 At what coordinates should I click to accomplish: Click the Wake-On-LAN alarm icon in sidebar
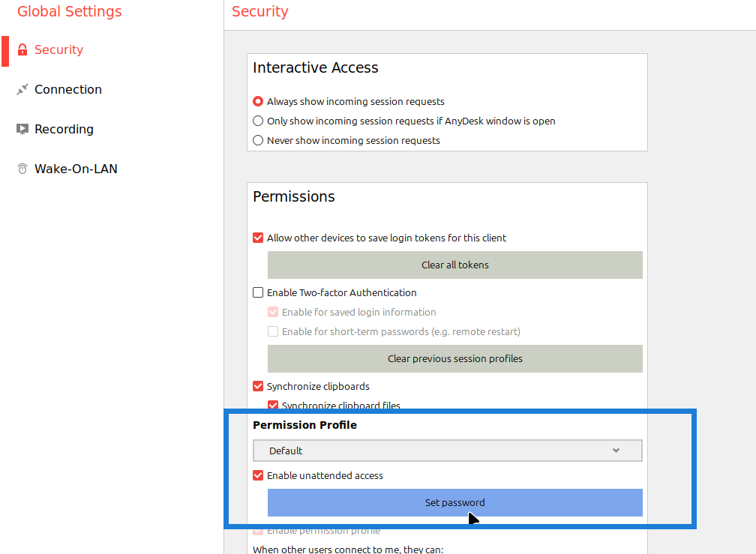(22, 169)
